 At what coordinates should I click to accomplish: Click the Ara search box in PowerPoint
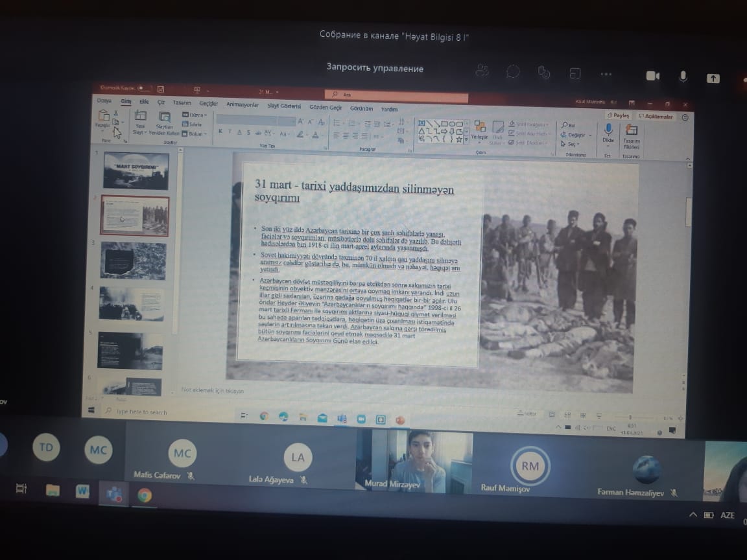(396, 95)
